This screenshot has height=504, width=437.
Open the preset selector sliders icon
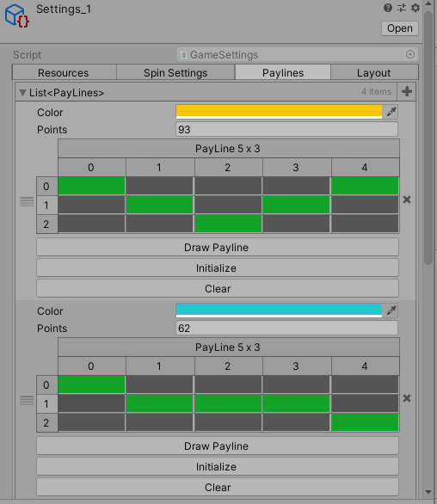pos(402,8)
